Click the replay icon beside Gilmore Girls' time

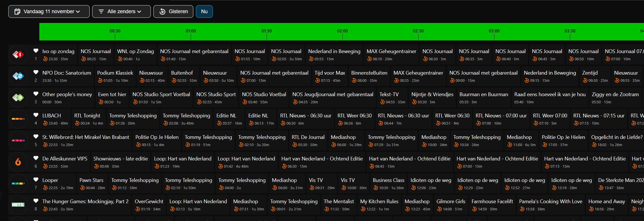coord(439,209)
